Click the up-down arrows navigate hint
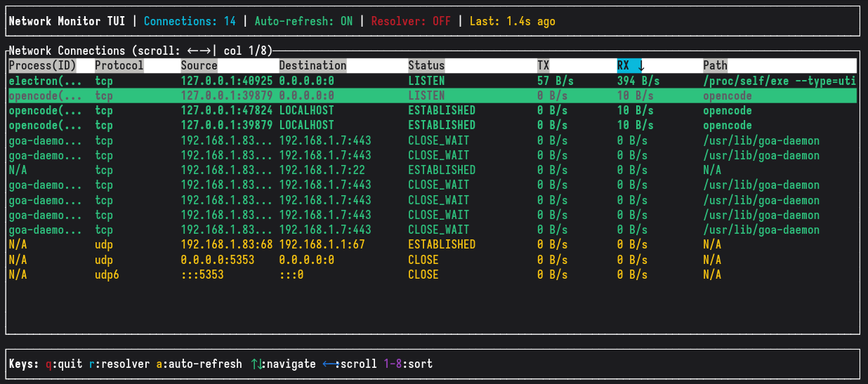This screenshot has height=384, width=868. click(x=284, y=364)
